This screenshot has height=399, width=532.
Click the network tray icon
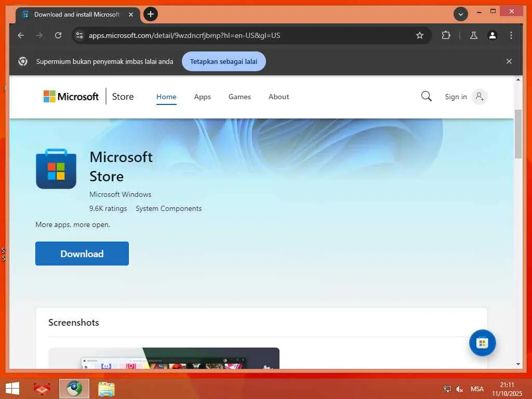pyautogui.click(x=447, y=389)
